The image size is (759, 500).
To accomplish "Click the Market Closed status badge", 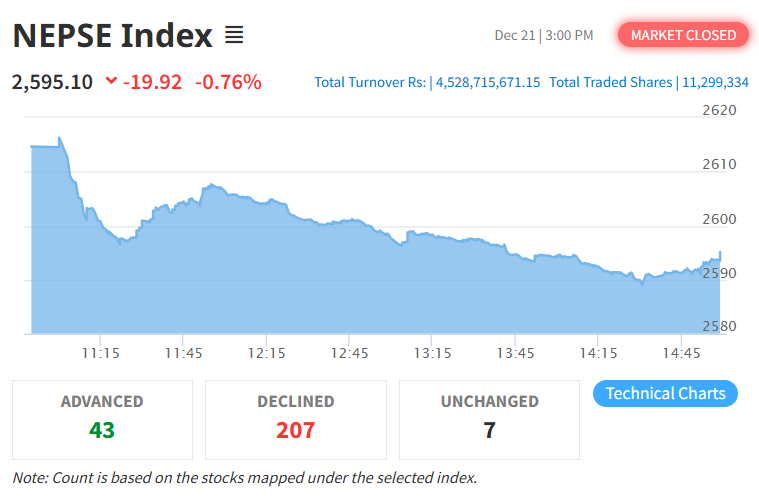I will click(x=684, y=35).
